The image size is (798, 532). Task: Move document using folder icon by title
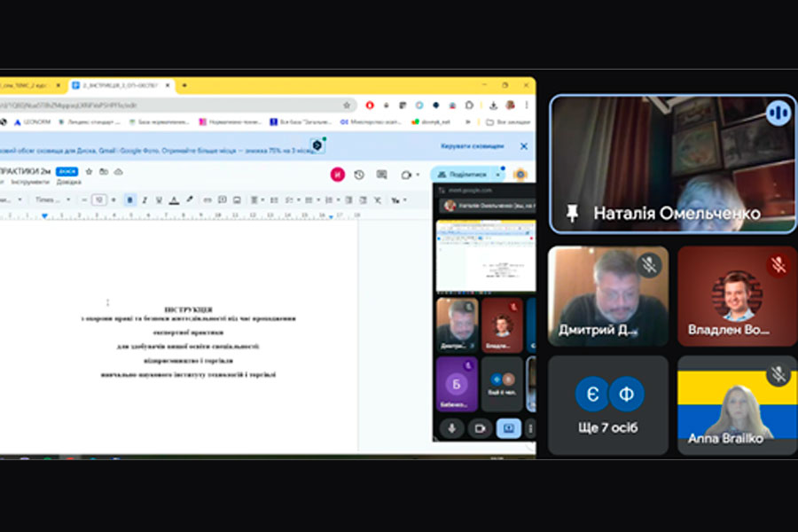pos(104,171)
